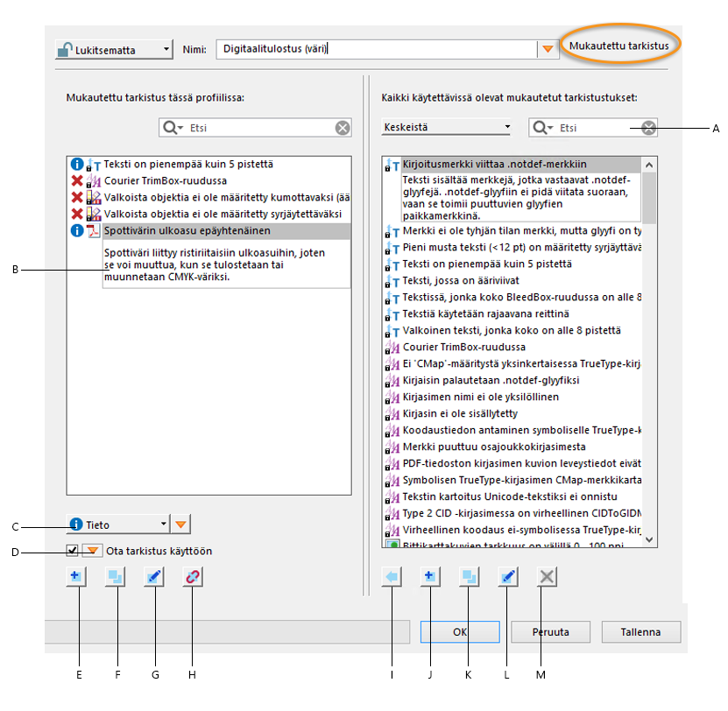Click the right duplicate check icon
This screenshot has height=711, width=728.
(469, 577)
